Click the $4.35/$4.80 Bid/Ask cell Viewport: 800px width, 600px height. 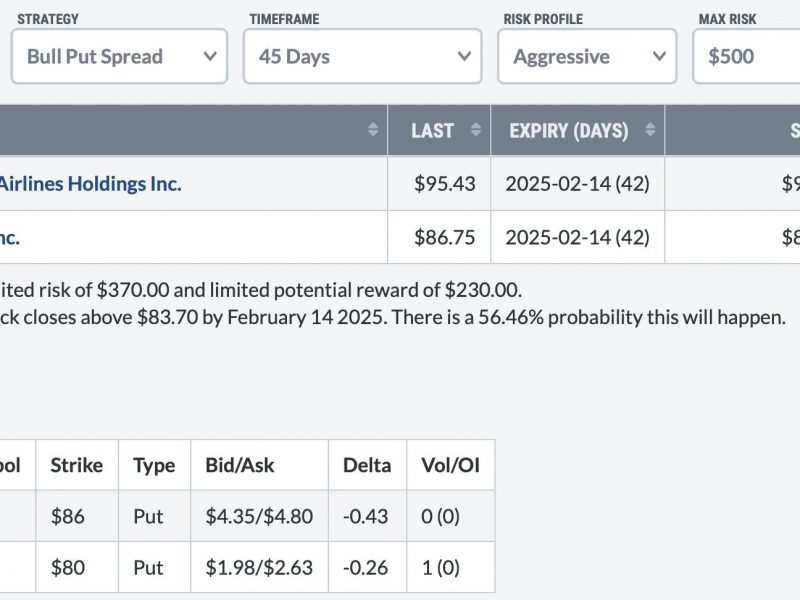click(259, 516)
